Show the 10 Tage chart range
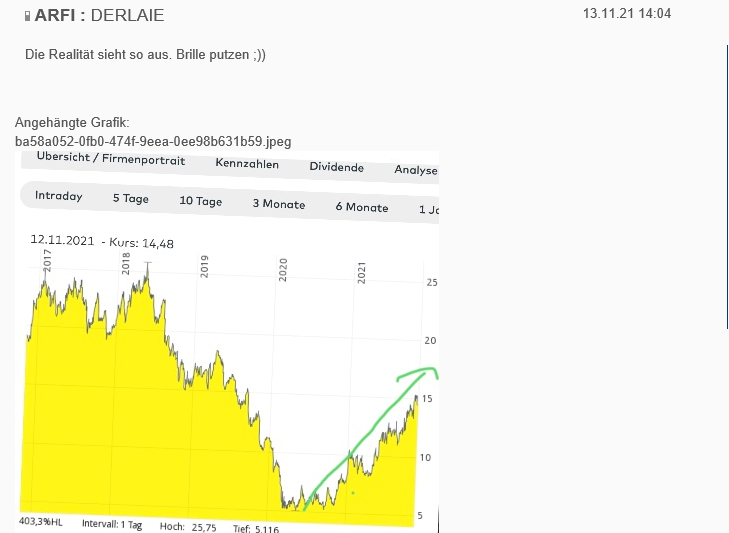 coord(200,201)
